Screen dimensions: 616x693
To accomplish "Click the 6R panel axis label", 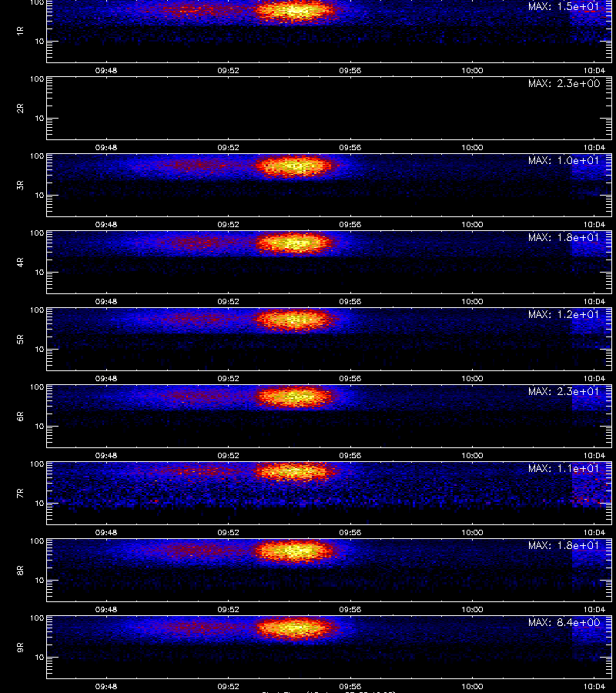I will pyautogui.click(x=20, y=417).
